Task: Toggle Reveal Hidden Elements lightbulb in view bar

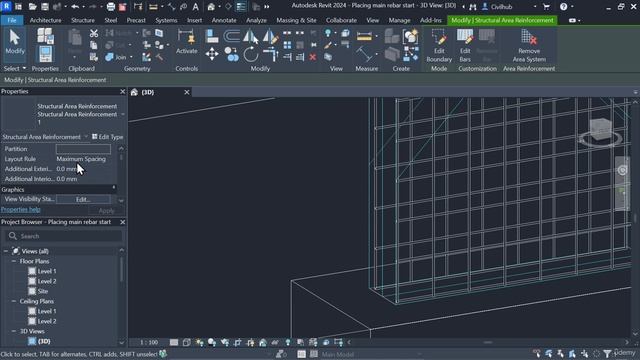Action: [x=288, y=342]
